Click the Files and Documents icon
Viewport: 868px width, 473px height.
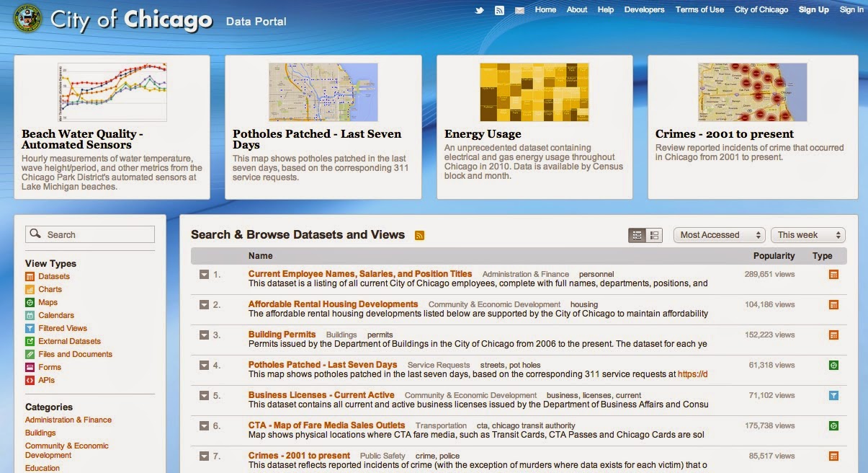[x=30, y=354]
